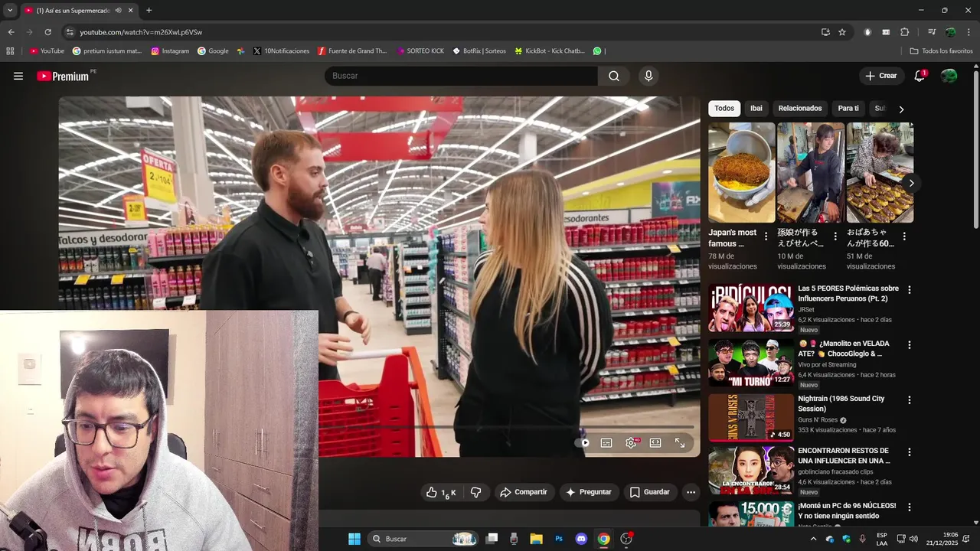Click the Preguntar button

point(589,492)
